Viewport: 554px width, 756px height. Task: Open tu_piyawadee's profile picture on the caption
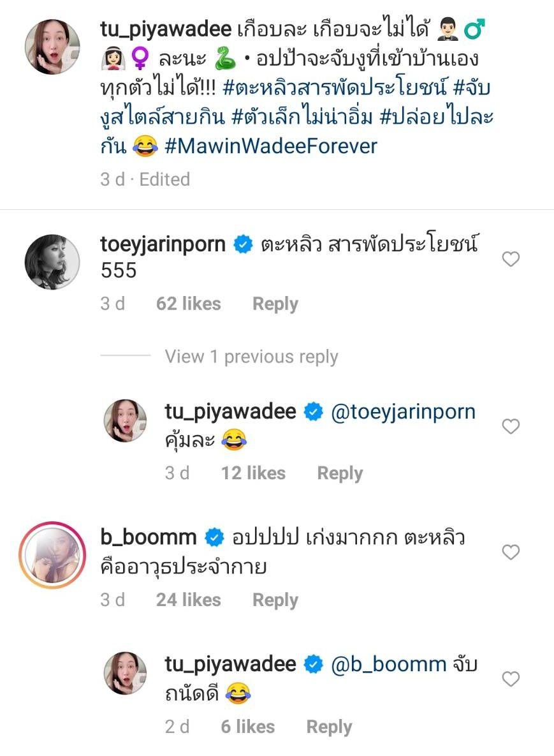point(52,47)
